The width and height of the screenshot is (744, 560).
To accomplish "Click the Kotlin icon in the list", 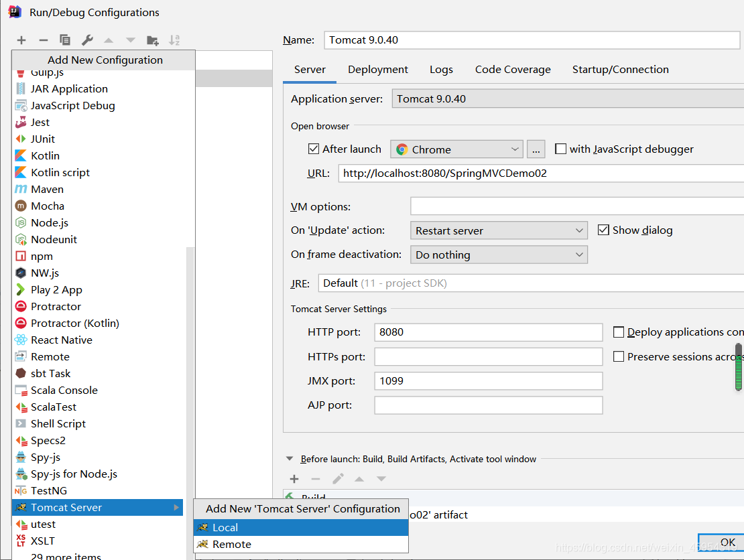I will coord(20,155).
